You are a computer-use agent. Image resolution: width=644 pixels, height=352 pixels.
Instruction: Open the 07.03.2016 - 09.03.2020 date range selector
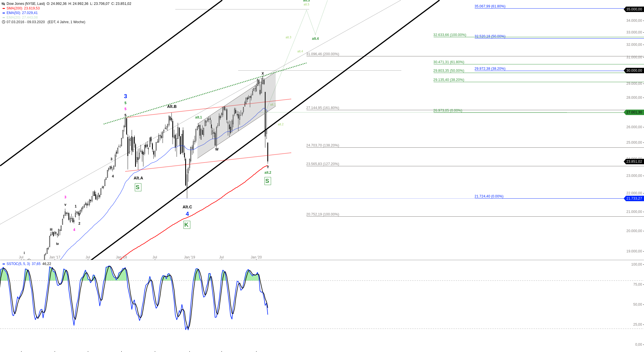[26, 22]
